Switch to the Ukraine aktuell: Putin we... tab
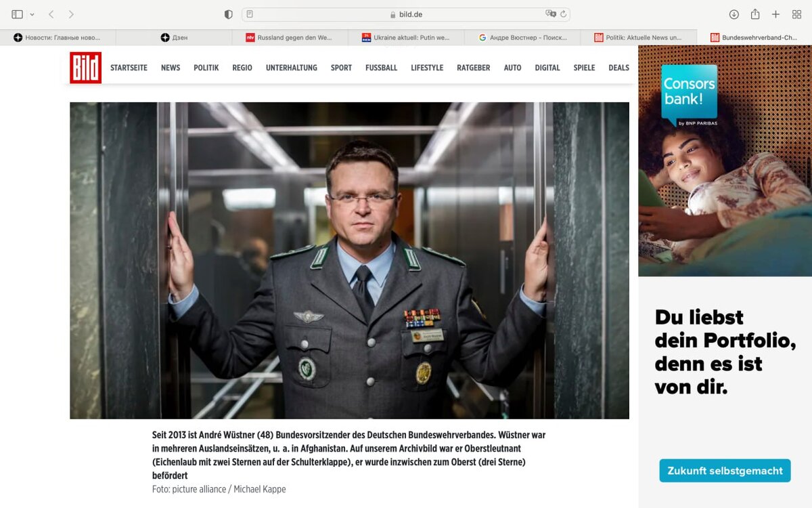 coord(406,37)
